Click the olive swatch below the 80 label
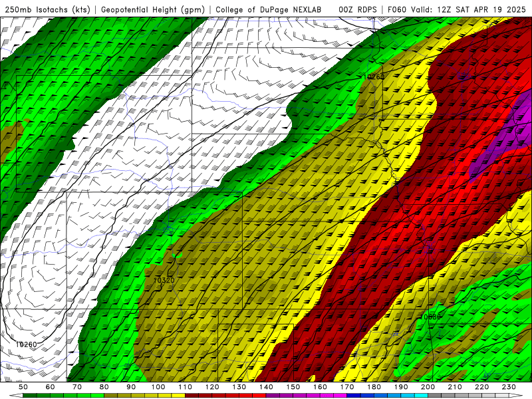 pos(110,396)
